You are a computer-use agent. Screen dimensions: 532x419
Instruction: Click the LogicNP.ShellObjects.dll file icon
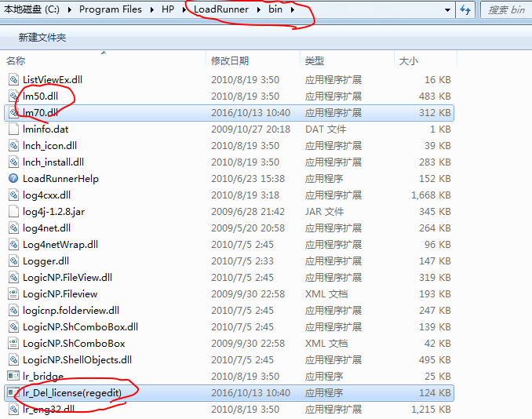13,360
